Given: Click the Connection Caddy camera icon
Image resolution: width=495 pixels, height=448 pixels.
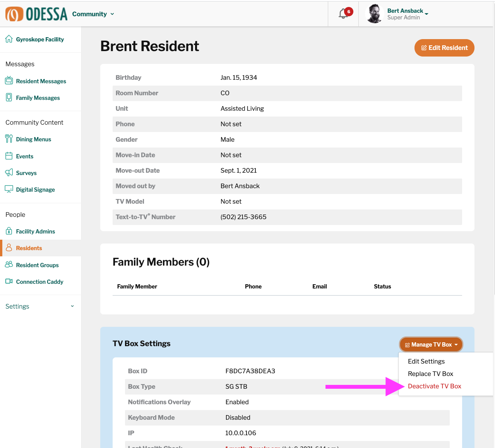Looking at the screenshot, I should pyautogui.click(x=9, y=281).
